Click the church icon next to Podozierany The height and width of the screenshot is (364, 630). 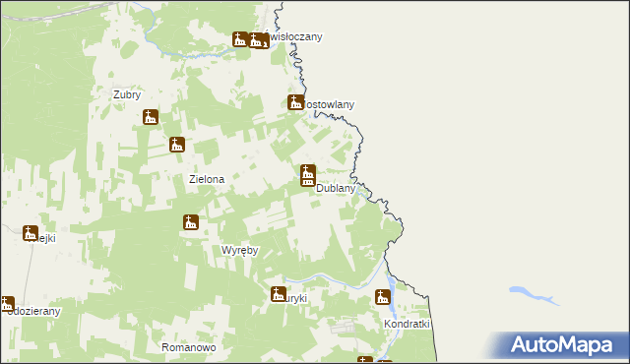click(7, 304)
